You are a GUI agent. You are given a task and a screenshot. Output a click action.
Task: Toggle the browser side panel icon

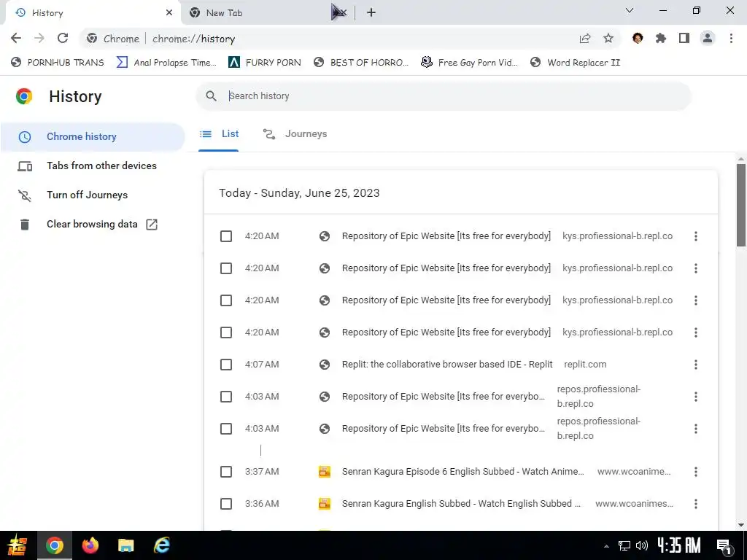pyautogui.click(x=684, y=39)
